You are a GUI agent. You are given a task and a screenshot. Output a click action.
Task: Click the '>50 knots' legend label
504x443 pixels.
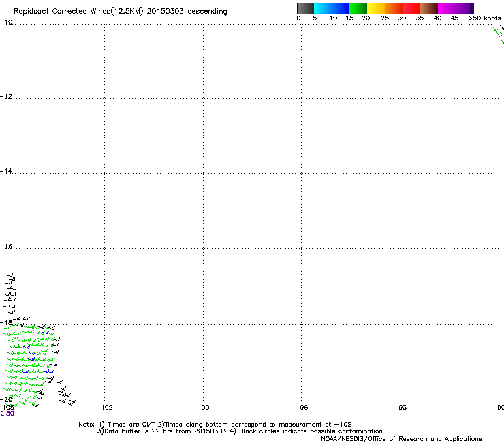[x=484, y=18]
